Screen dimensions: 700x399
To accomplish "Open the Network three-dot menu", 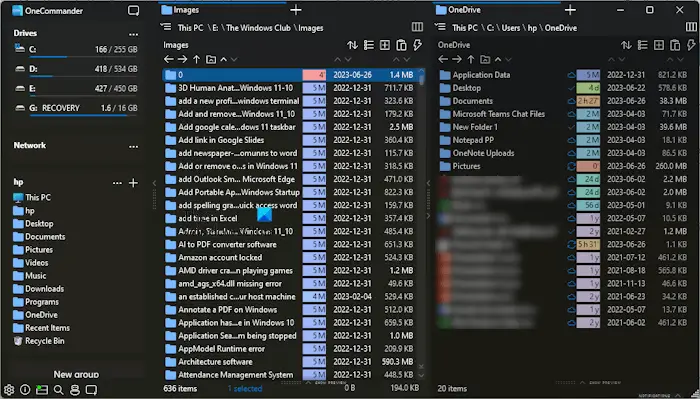I will click(133, 146).
